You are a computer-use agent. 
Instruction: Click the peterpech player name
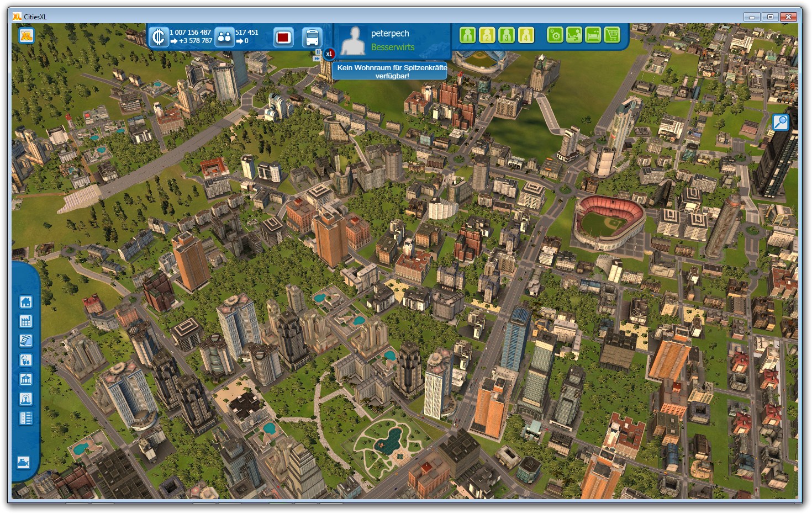[x=390, y=33]
